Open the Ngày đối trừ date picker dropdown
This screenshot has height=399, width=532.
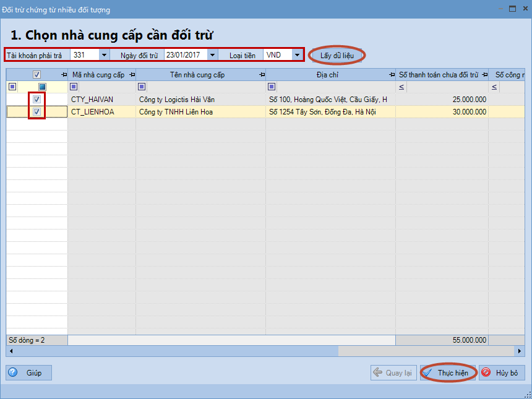click(x=213, y=55)
